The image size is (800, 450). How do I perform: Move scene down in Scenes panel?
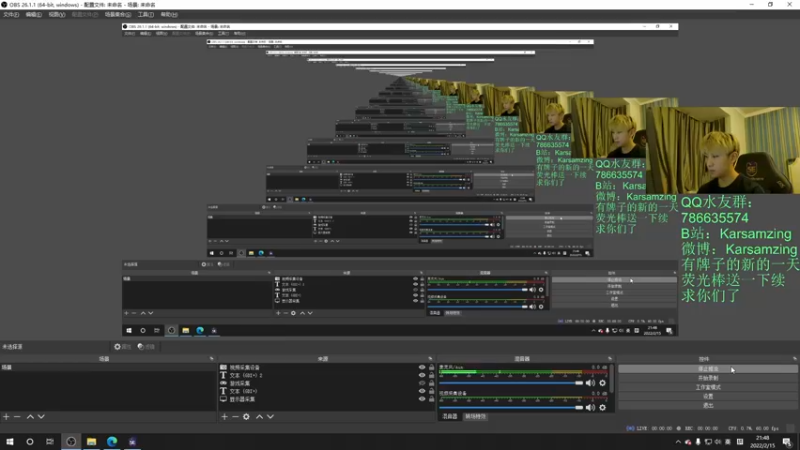click(x=41, y=417)
